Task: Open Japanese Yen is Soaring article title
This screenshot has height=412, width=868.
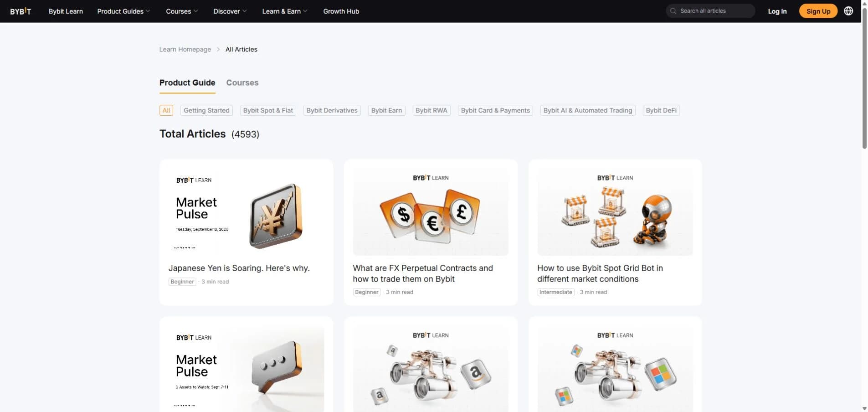Action: click(x=239, y=268)
